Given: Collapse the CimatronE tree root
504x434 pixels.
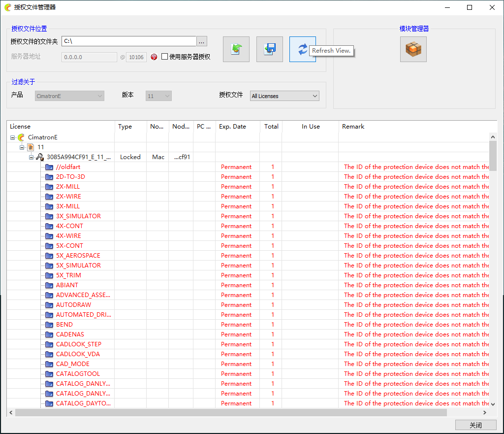Looking at the screenshot, I should [x=12, y=138].
